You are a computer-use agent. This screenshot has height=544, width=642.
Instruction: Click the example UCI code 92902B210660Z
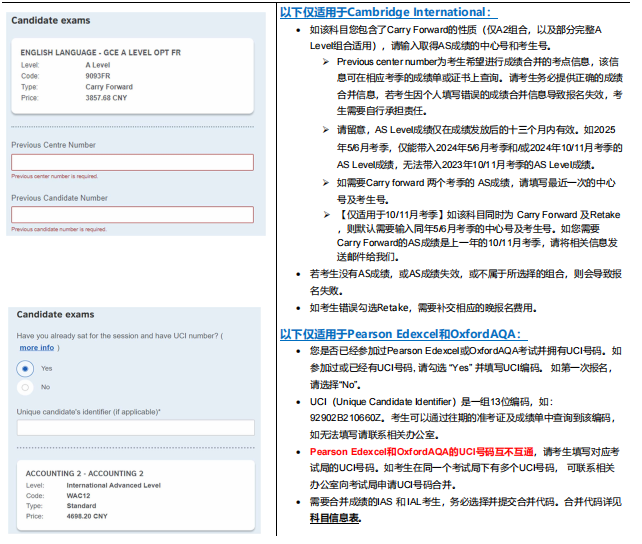tap(347, 418)
